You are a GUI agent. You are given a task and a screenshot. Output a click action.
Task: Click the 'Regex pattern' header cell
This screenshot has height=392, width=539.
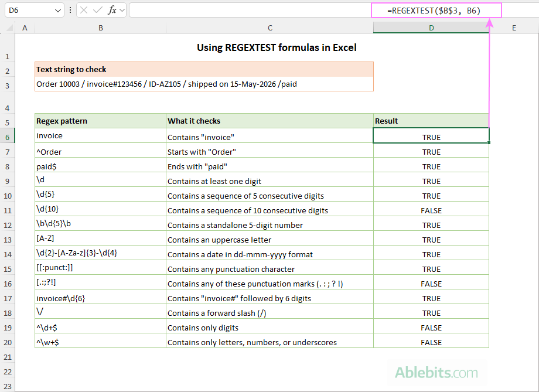pos(100,121)
